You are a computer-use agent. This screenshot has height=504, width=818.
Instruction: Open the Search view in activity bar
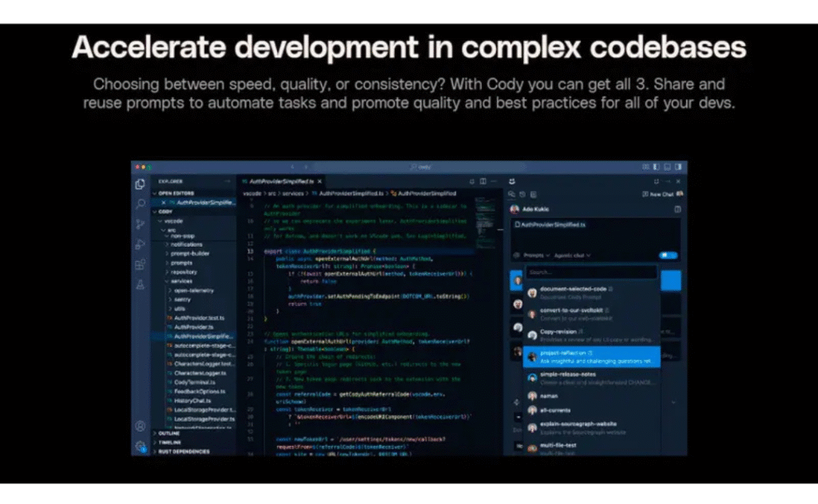(x=140, y=204)
